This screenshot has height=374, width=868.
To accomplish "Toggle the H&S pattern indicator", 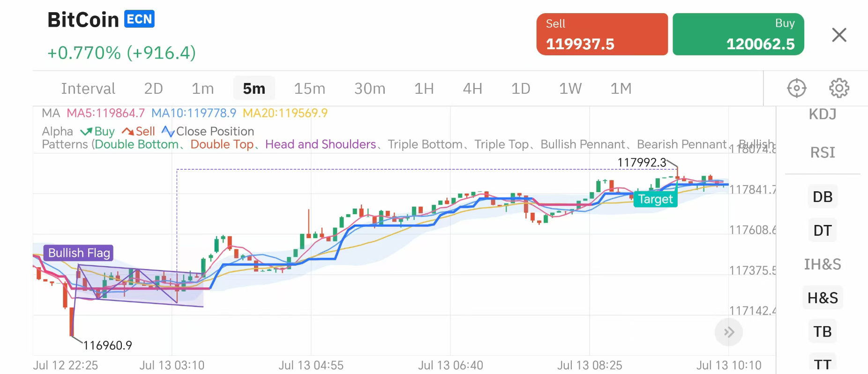I will pos(823,298).
